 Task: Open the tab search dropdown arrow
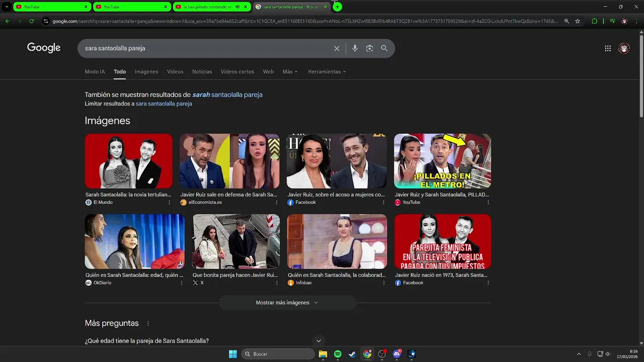[7, 7]
